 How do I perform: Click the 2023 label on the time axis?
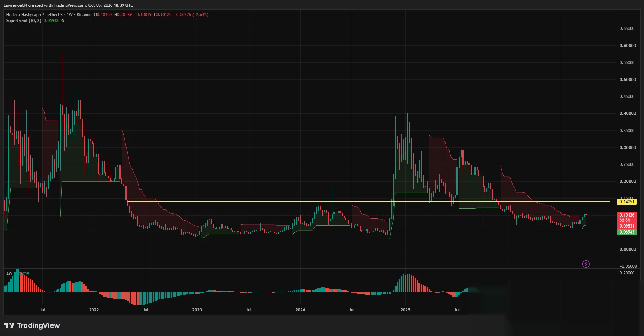197,310
